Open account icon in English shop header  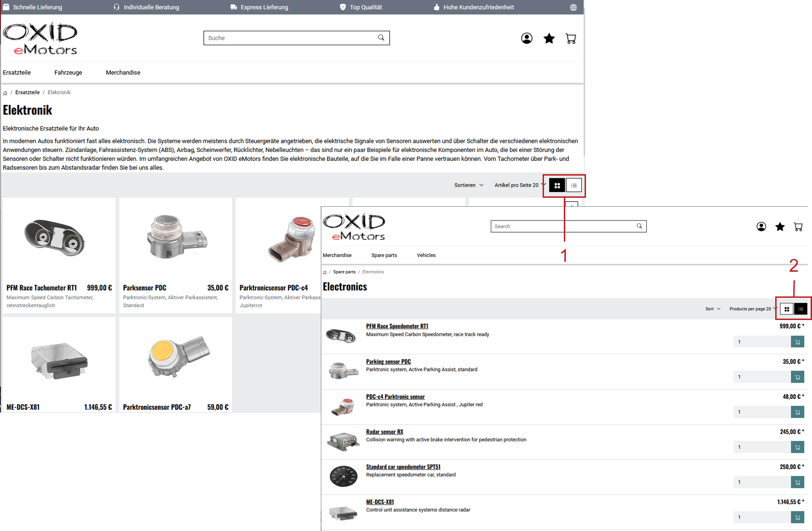click(x=761, y=227)
